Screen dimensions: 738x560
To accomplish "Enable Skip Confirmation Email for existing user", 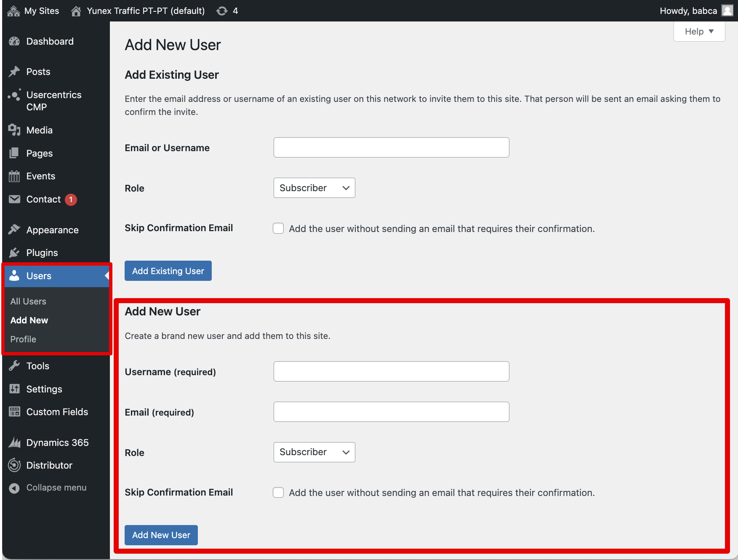I will 278,228.
